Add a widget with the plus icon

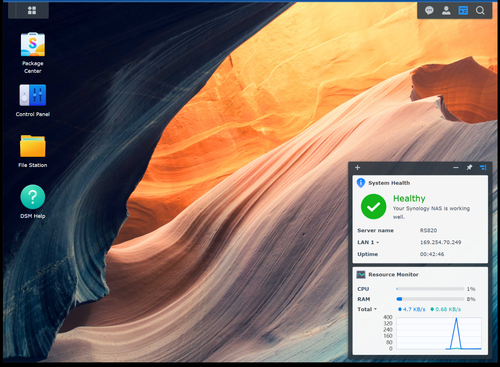pyautogui.click(x=357, y=167)
